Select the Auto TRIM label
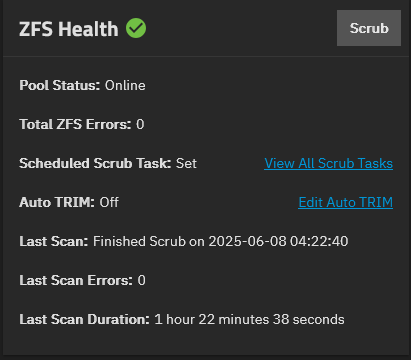 [x=57, y=202]
